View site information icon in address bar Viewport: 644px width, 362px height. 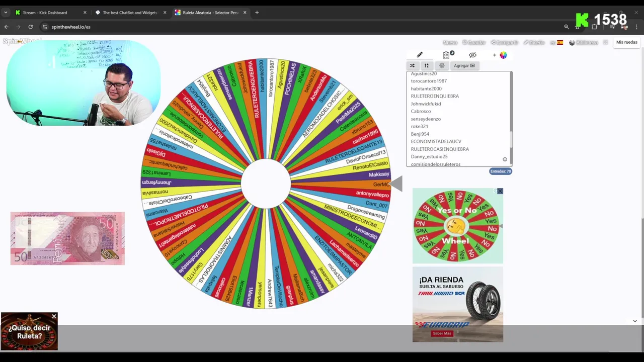click(x=45, y=27)
